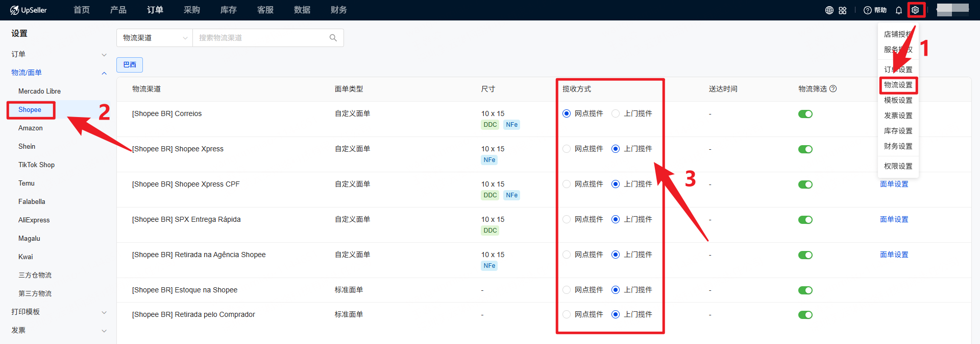Open 面单设置 for SPX Entrega Rápida
This screenshot has width=980, height=344.
[x=894, y=219]
